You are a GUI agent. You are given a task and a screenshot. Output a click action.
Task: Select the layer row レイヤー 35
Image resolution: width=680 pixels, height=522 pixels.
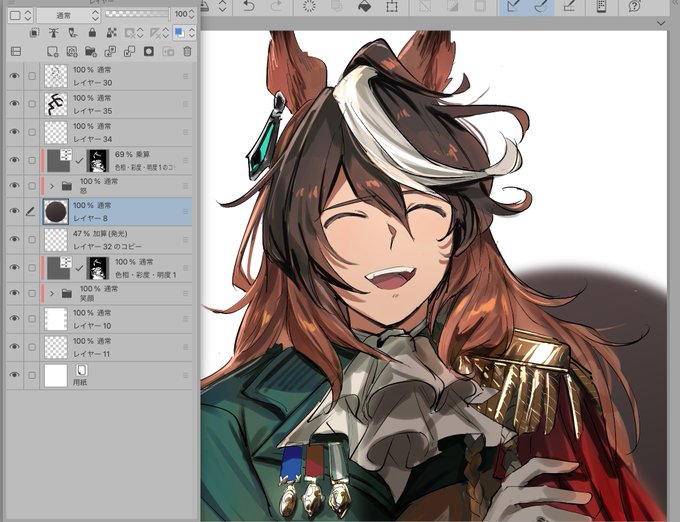99,104
